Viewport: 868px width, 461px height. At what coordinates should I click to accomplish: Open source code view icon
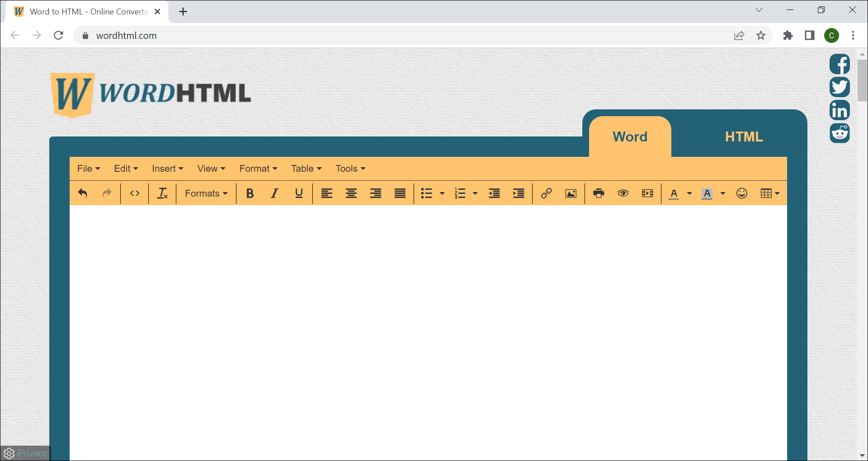click(x=135, y=193)
